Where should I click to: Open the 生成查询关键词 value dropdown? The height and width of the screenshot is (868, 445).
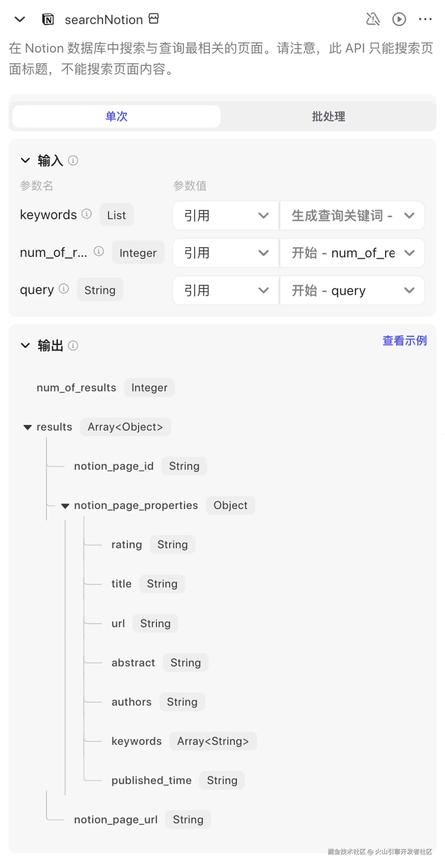coord(352,215)
